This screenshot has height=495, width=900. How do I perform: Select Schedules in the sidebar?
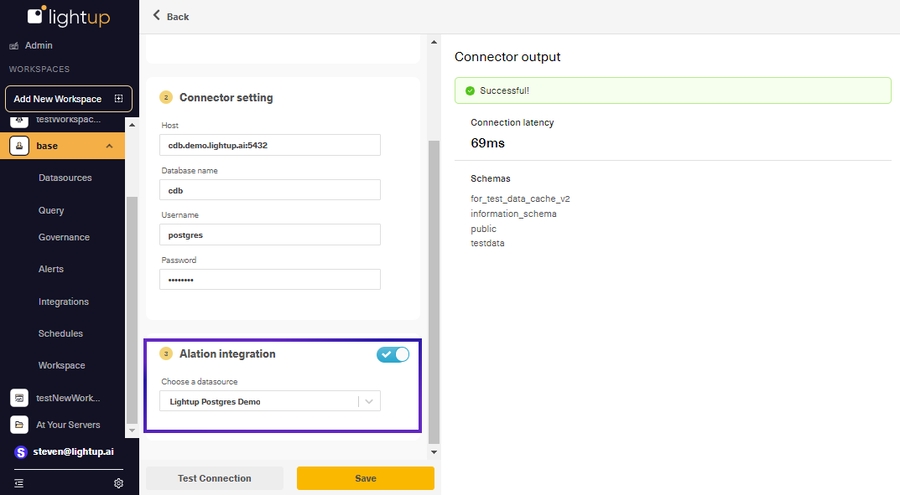click(x=60, y=334)
